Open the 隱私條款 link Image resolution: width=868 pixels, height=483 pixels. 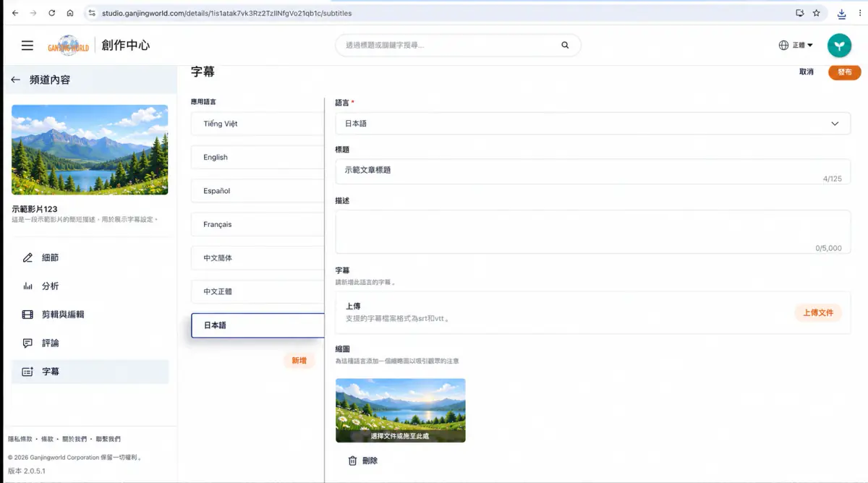point(20,439)
